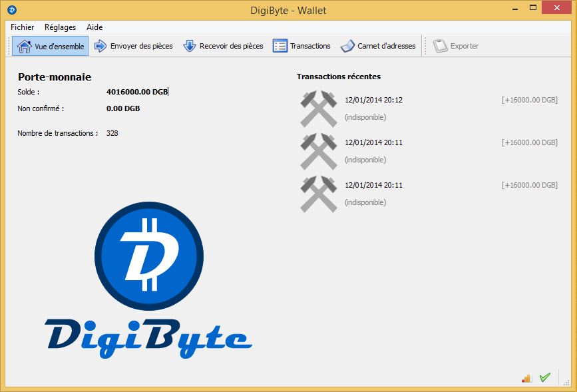The height and width of the screenshot is (392, 577).
Task: Click the window resize grip corner
Action: click(x=567, y=383)
